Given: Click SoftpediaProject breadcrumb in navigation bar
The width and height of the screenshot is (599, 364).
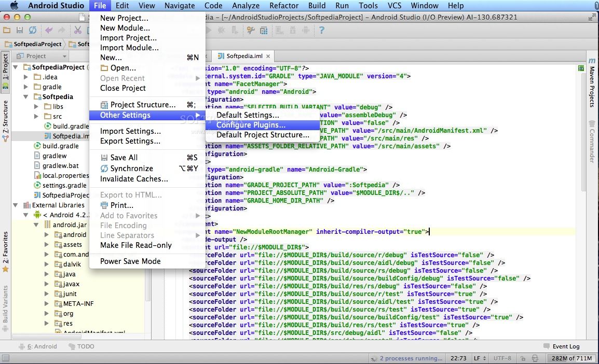Looking at the screenshot, I should (33, 44).
